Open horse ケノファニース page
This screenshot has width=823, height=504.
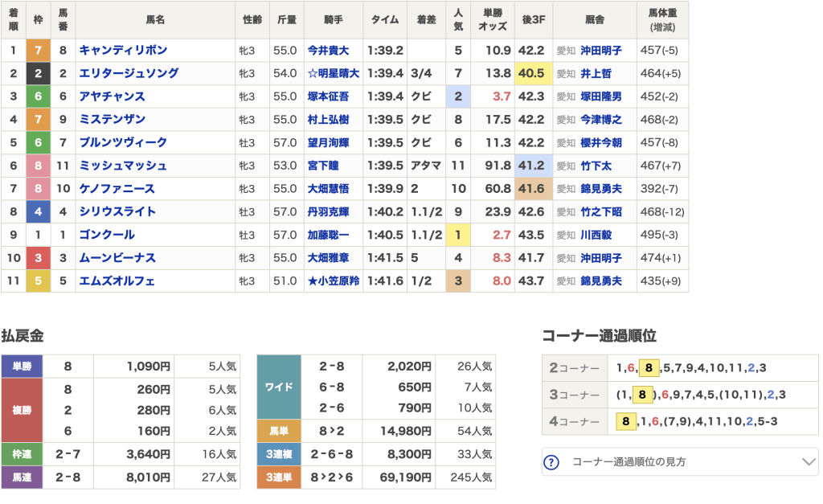[117, 189]
